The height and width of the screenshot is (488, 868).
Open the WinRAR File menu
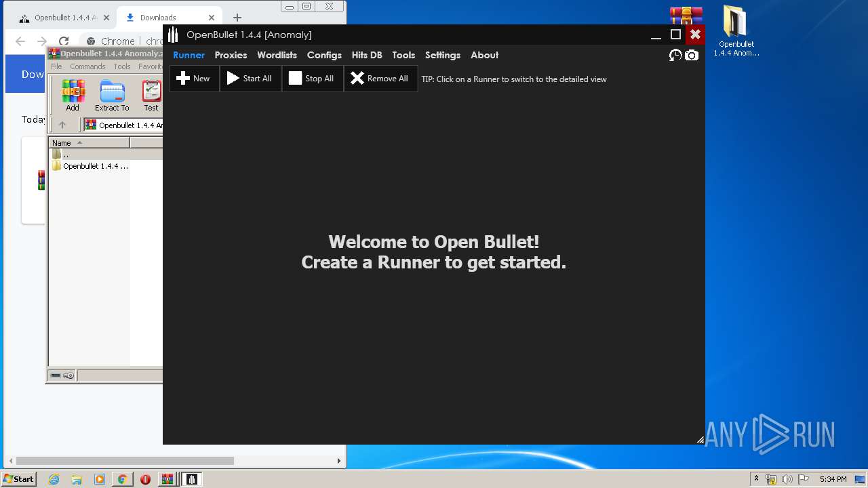click(x=56, y=66)
